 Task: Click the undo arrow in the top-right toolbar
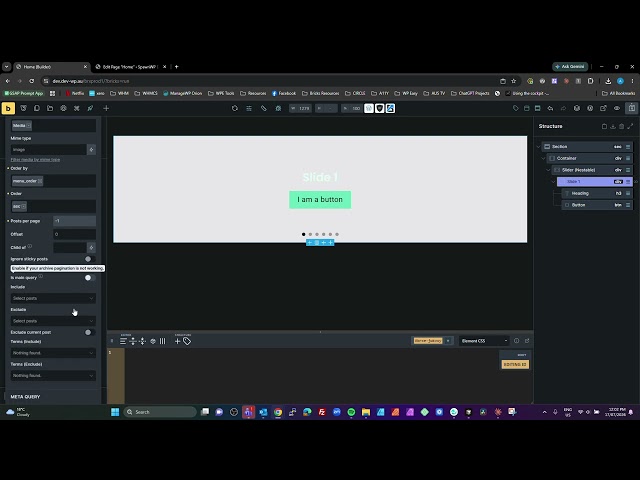(550, 108)
